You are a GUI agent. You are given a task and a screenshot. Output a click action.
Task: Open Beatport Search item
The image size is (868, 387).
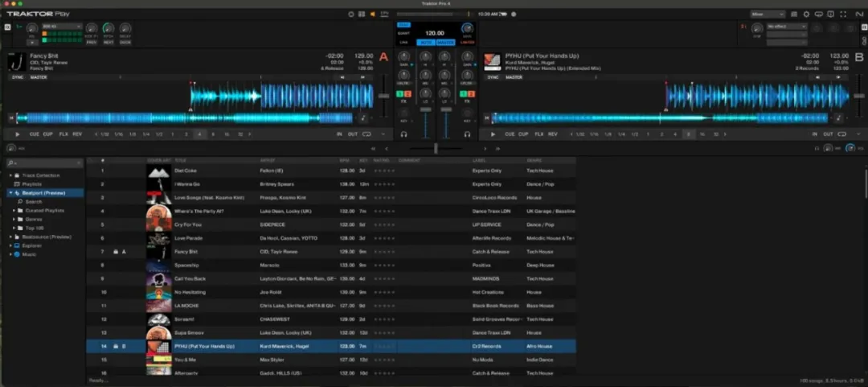pos(33,202)
